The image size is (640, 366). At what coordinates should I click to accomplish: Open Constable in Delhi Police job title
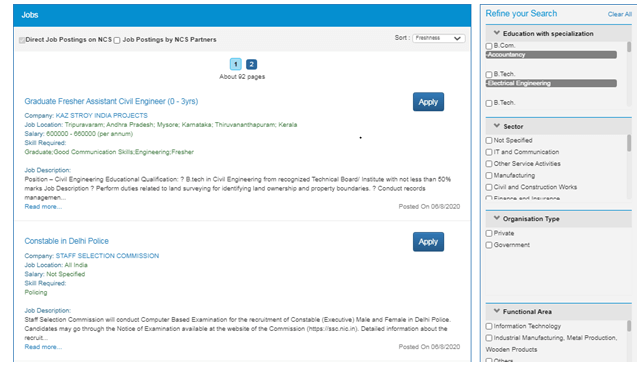pyautogui.click(x=67, y=241)
